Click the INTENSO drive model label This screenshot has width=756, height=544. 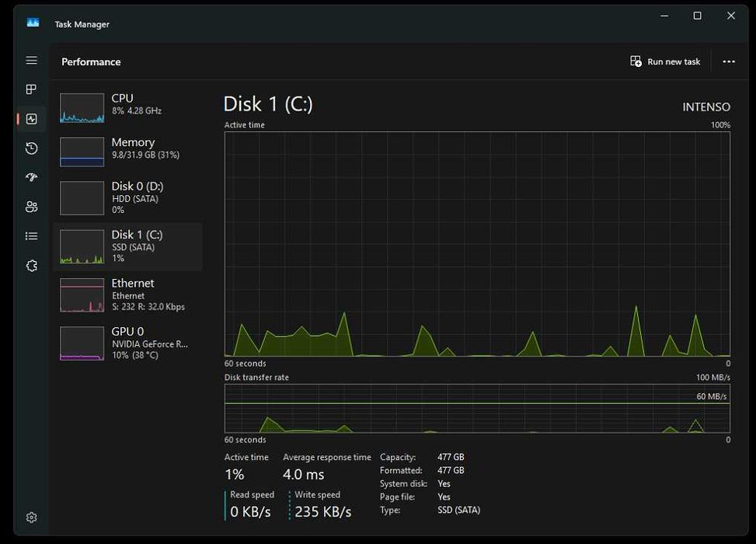point(706,107)
